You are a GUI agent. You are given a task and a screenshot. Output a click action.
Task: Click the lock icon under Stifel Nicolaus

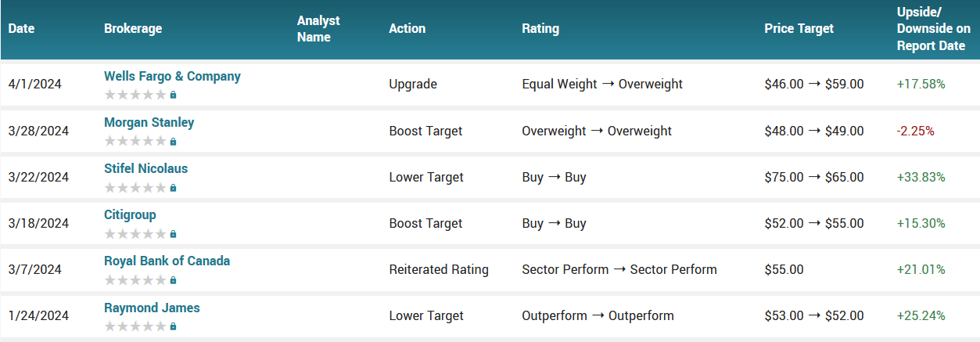point(173,188)
